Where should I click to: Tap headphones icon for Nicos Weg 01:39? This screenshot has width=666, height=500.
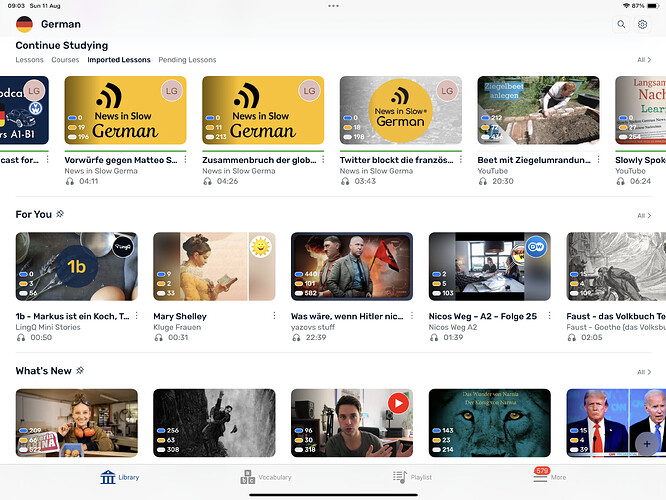(434, 338)
